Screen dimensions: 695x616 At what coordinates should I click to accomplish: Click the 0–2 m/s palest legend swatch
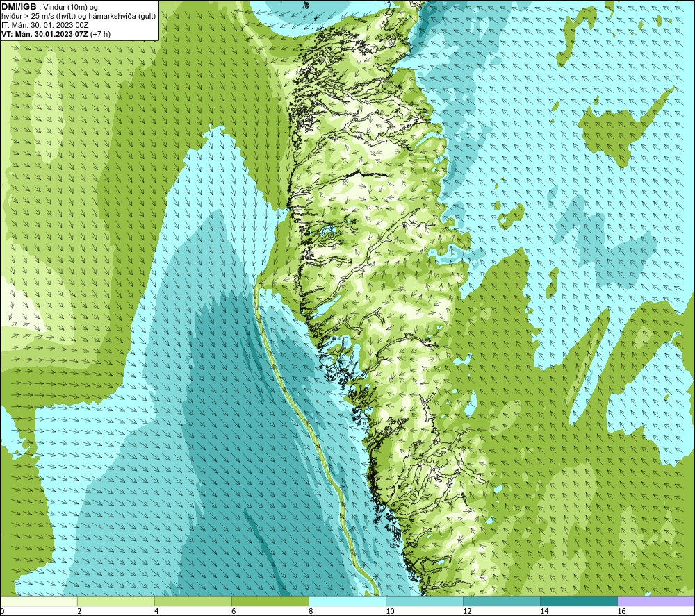pos(39,601)
